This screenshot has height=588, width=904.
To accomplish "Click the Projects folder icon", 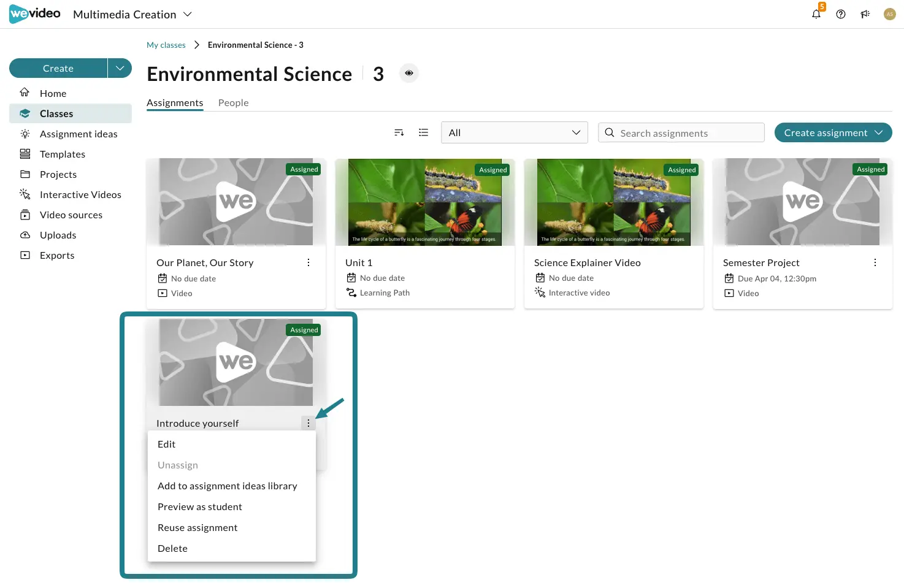I will (x=25, y=174).
